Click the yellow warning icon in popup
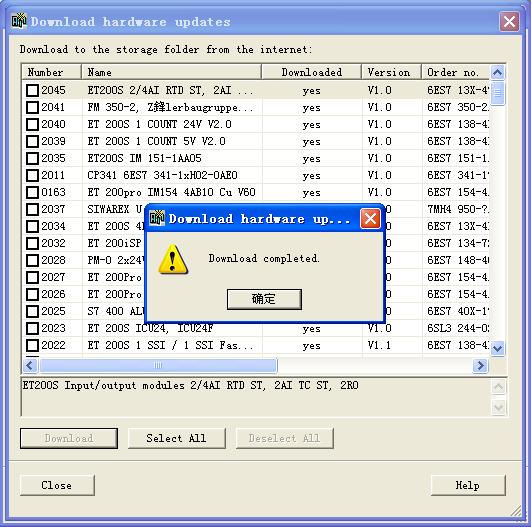The height and width of the screenshot is (527, 531). coord(173,259)
